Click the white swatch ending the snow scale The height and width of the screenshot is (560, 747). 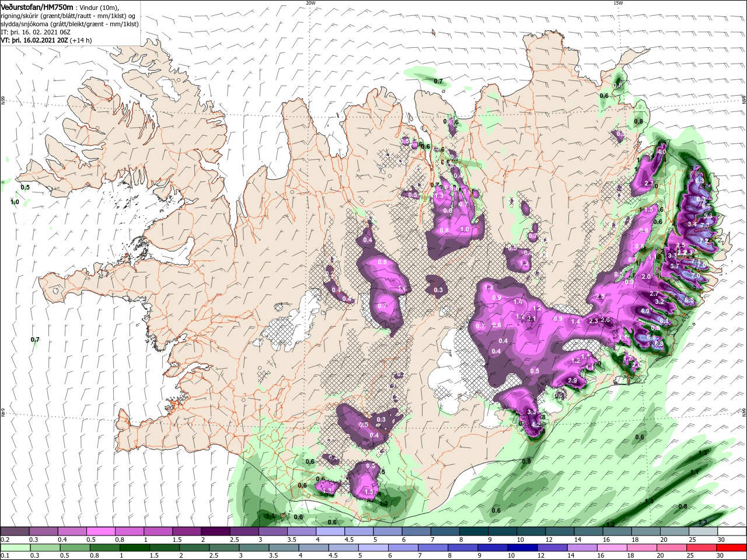731,531
